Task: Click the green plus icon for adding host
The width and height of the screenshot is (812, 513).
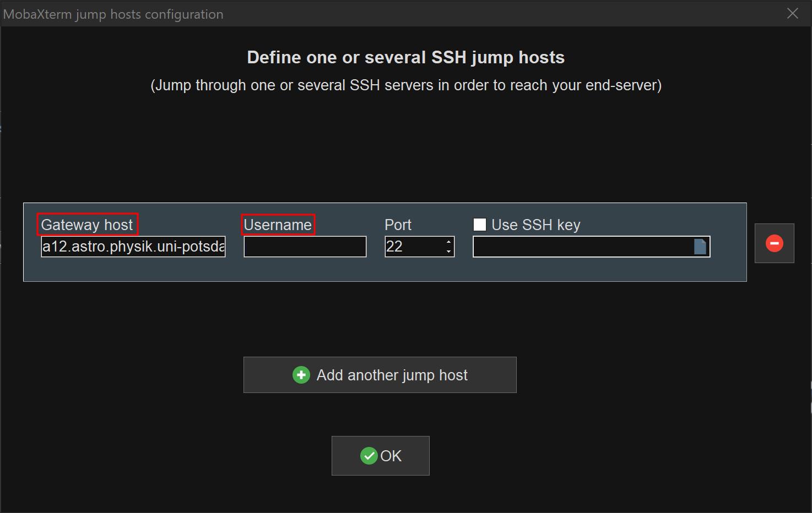Action: (301, 375)
